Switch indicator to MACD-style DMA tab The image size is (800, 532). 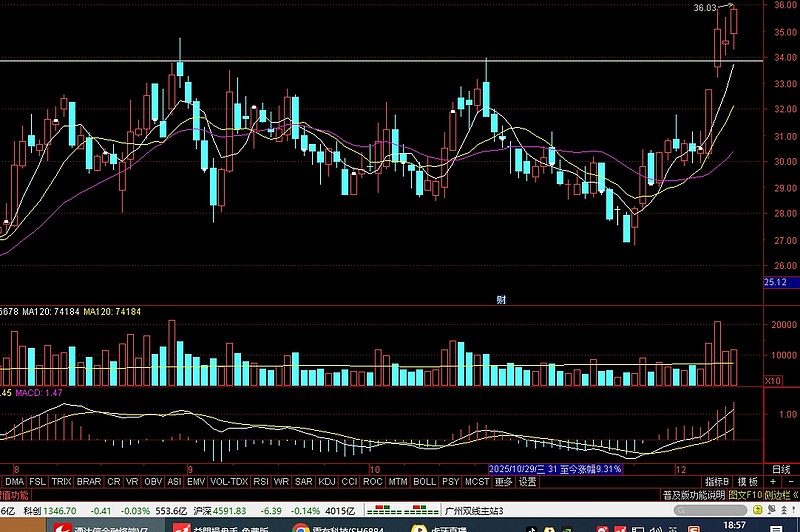tap(14, 482)
